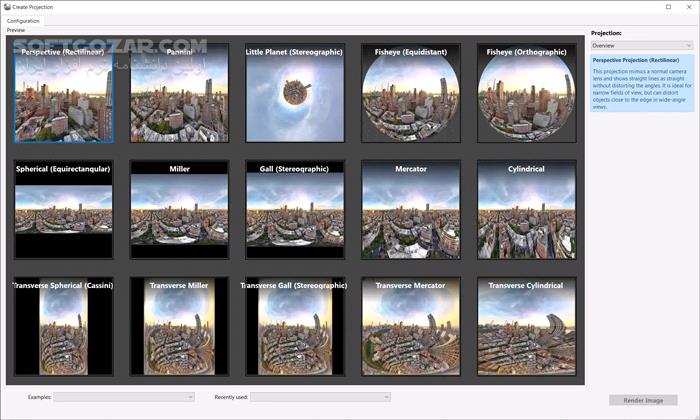Choose the Transverse Cylindrical projection
Image resolution: width=700 pixels, height=420 pixels.
tap(526, 326)
